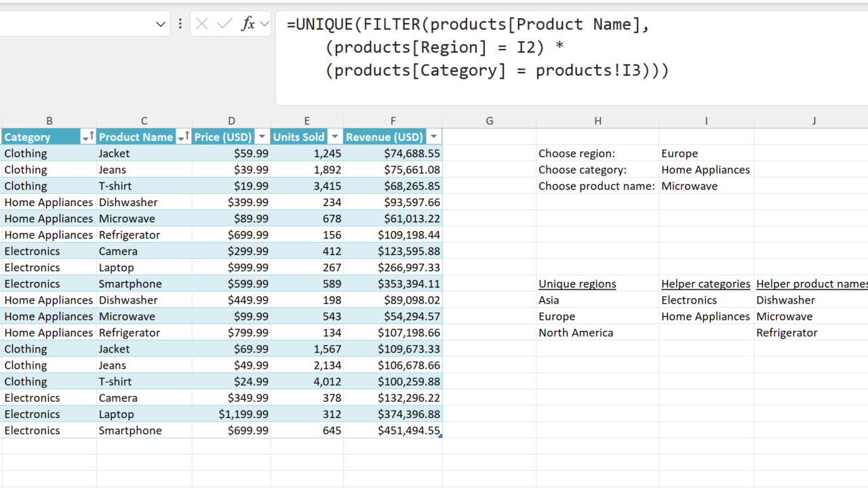Click the Helper categories heading cell

[x=705, y=284]
